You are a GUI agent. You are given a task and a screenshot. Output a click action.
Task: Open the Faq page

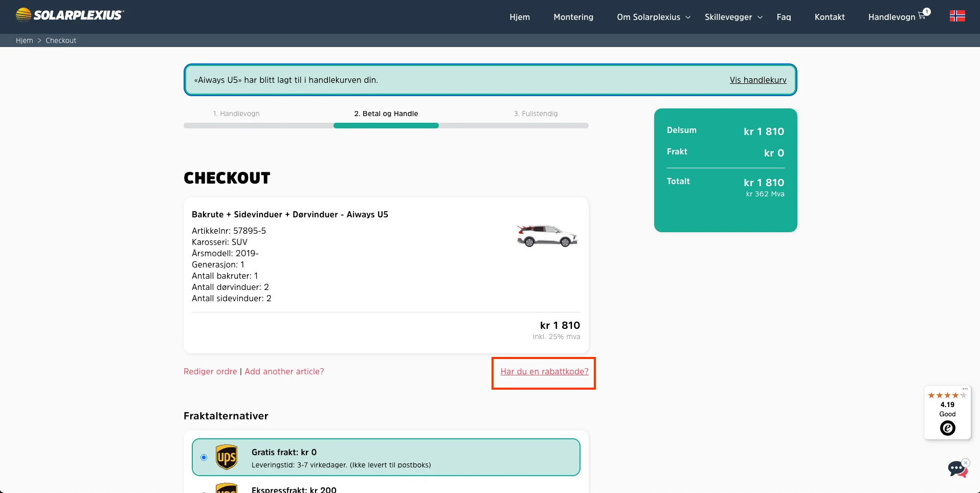(x=784, y=17)
